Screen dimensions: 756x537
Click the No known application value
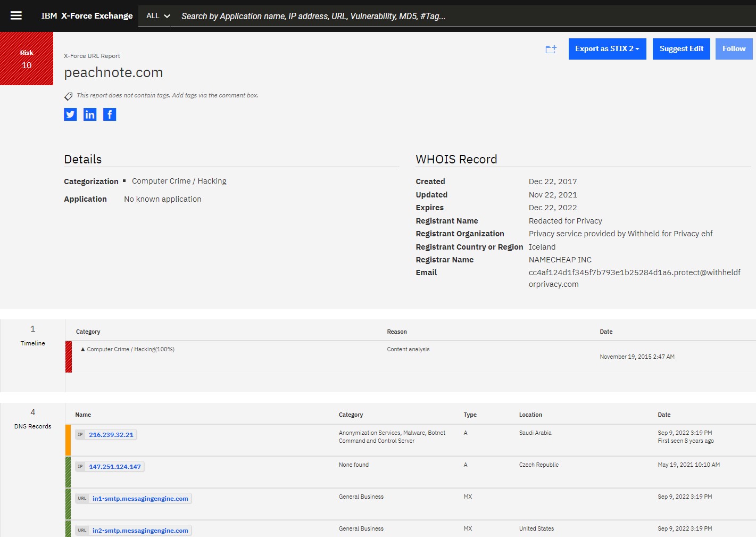coord(163,199)
